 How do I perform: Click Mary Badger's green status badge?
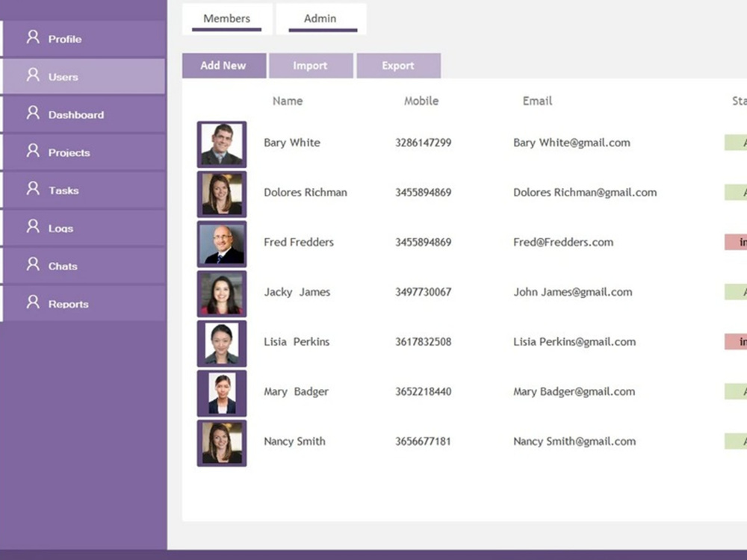tap(736, 391)
